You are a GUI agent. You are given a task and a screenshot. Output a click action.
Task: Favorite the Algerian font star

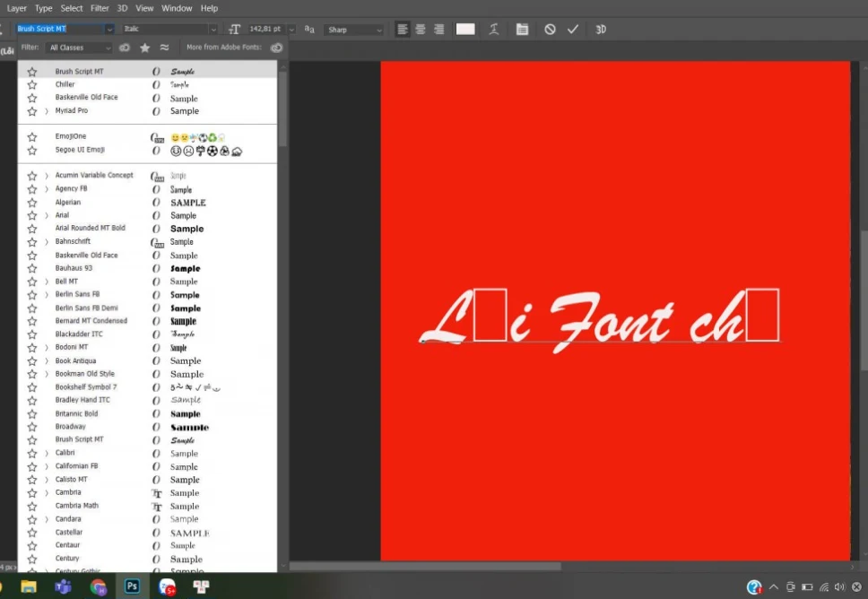tap(32, 203)
